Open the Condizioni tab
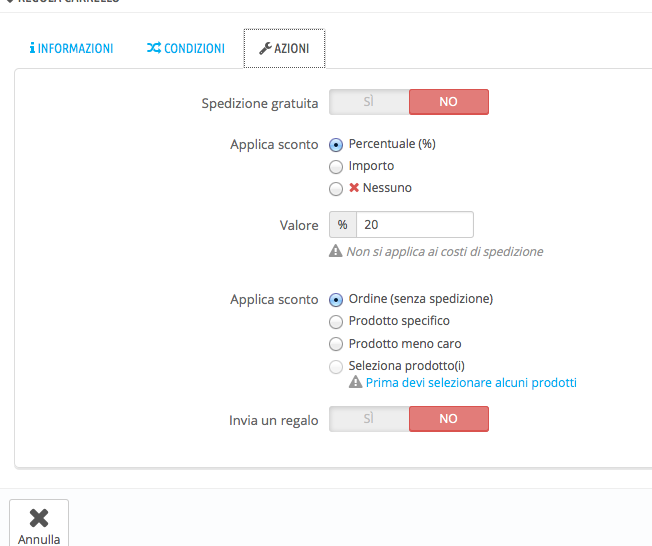Screen dimensions: 652x546 point(186,48)
